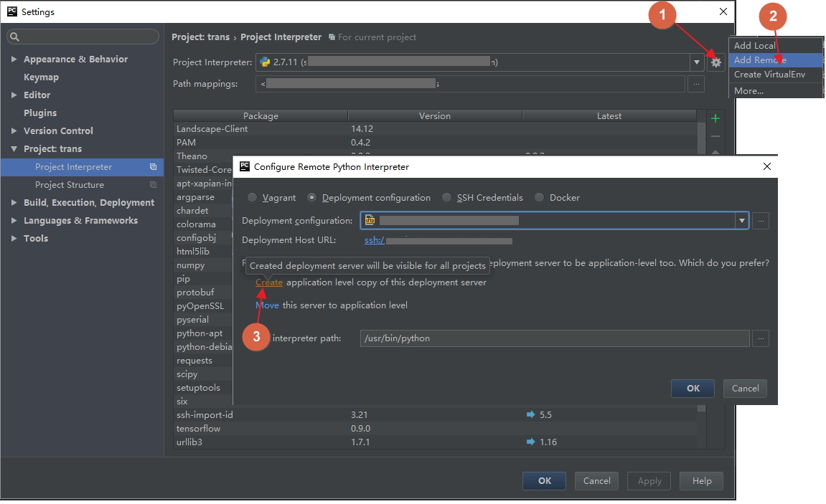This screenshot has height=504, width=826.
Task: Click the Project Interpreter copy icon in sidebar
Action: pyautogui.click(x=154, y=167)
